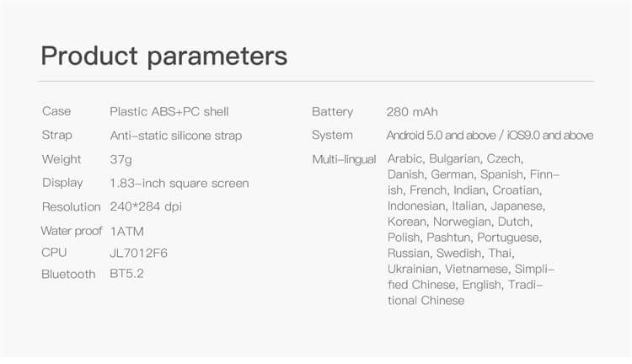Click the Plastic ABS+PC shell value

169,112
